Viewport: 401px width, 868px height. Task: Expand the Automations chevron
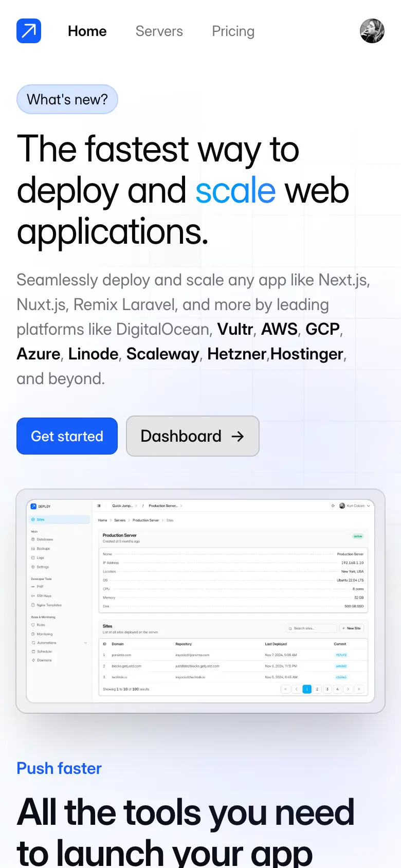tap(85, 643)
